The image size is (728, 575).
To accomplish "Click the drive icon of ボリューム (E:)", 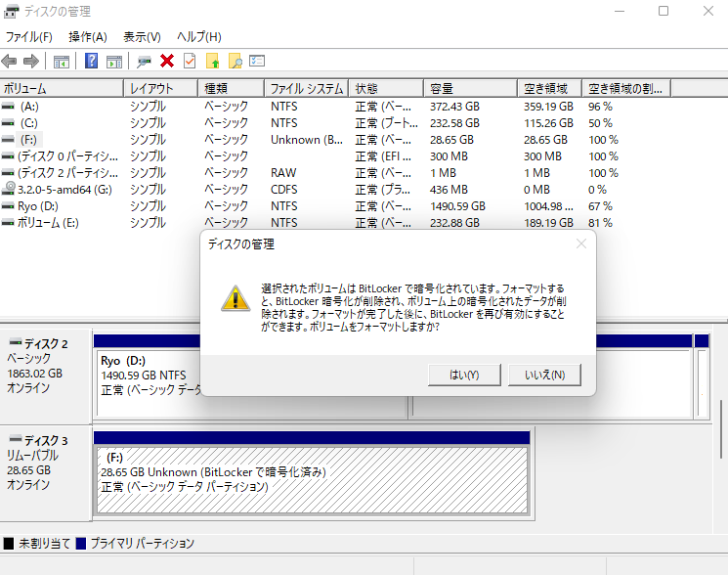I will click(8, 223).
